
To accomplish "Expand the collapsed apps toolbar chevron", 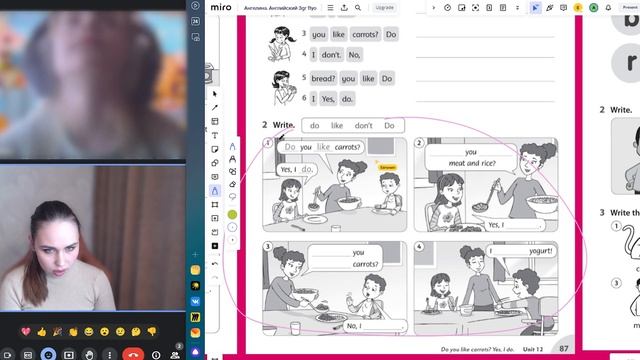I will coord(433,7).
